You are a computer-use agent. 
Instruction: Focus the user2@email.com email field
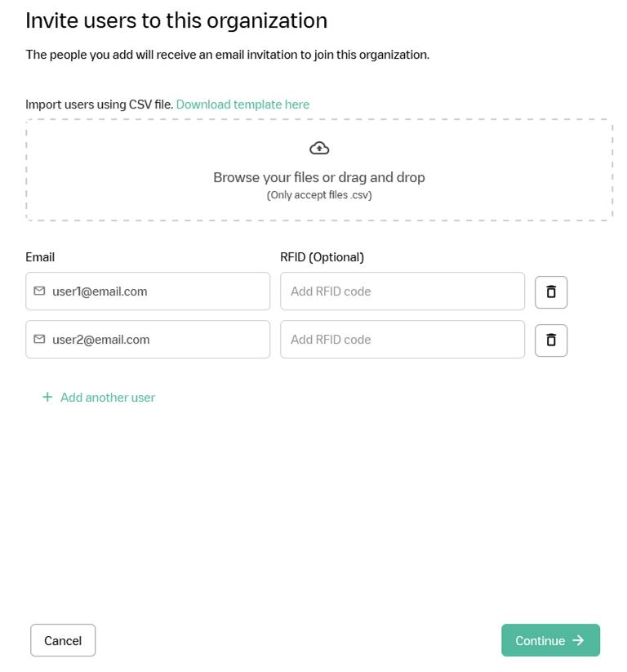[x=155, y=340]
